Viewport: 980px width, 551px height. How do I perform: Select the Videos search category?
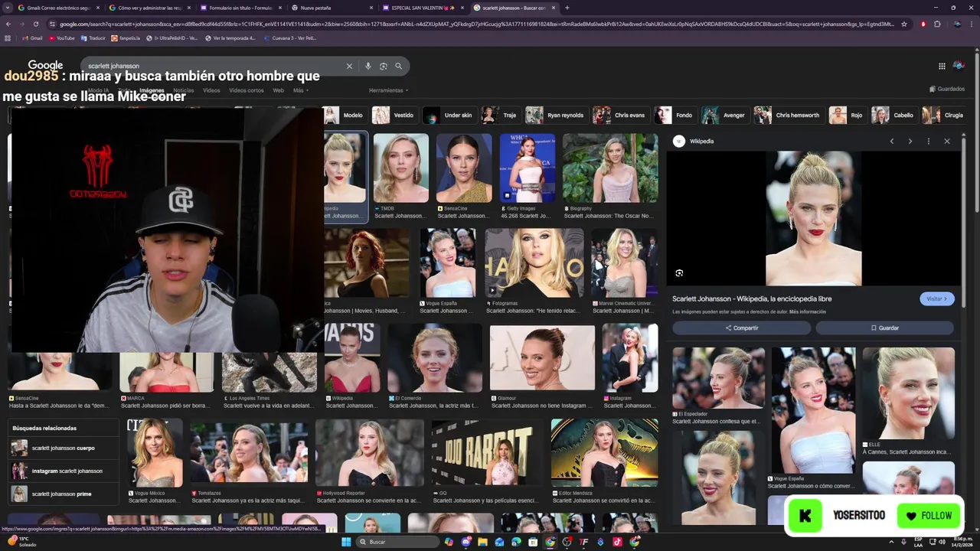[211, 90]
